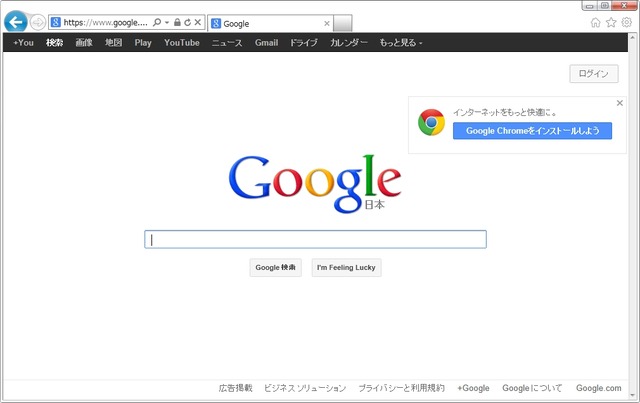Viewport: 640px width, 403px height.
Task: Open a new blank tab
Action: tap(342, 23)
